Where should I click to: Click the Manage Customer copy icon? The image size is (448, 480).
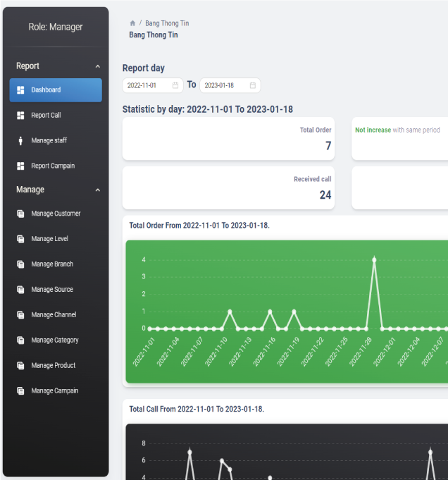tap(20, 214)
